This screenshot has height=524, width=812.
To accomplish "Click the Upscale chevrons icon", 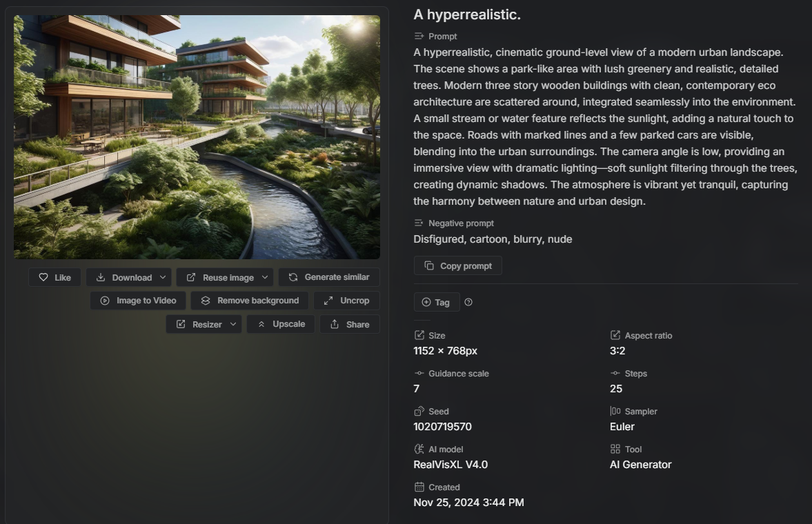I will [x=261, y=324].
